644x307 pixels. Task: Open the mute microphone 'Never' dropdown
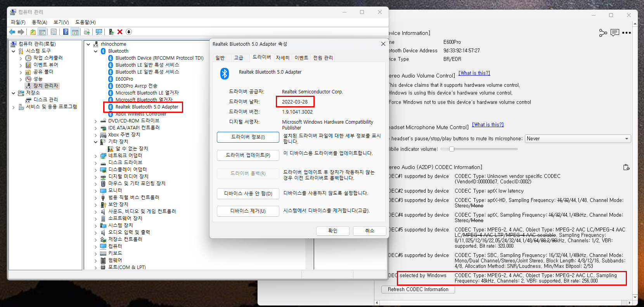[x=578, y=139]
